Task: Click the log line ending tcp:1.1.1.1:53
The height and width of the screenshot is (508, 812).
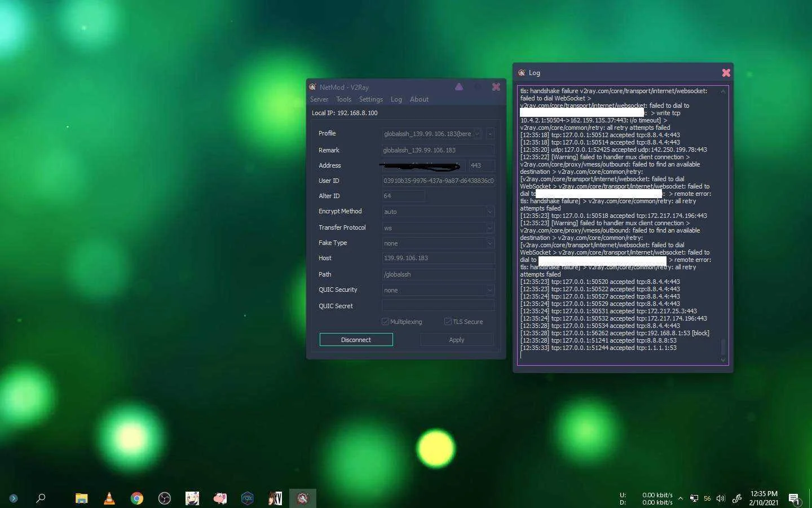Action: tap(598, 348)
